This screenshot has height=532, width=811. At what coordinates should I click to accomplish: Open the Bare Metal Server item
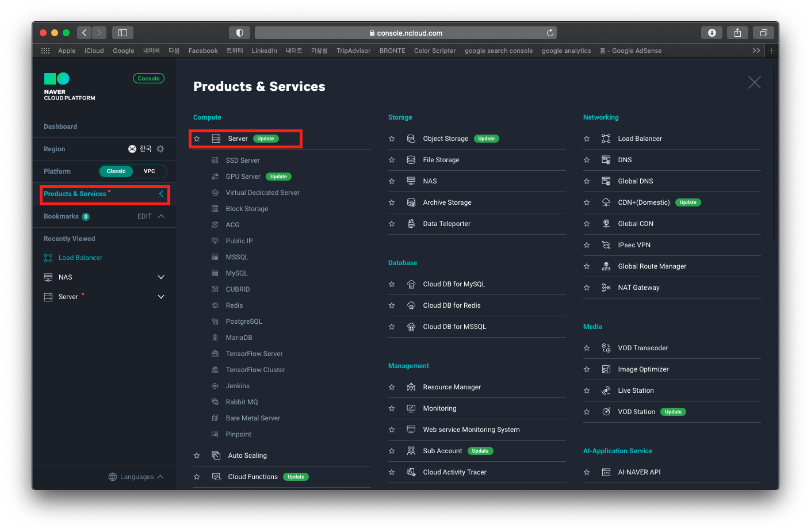click(x=253, y=418)
